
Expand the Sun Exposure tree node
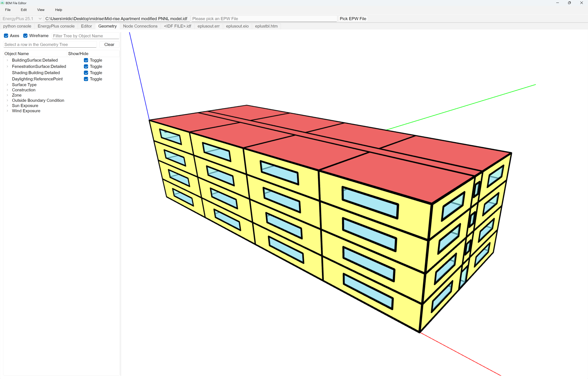coord(7,106)
